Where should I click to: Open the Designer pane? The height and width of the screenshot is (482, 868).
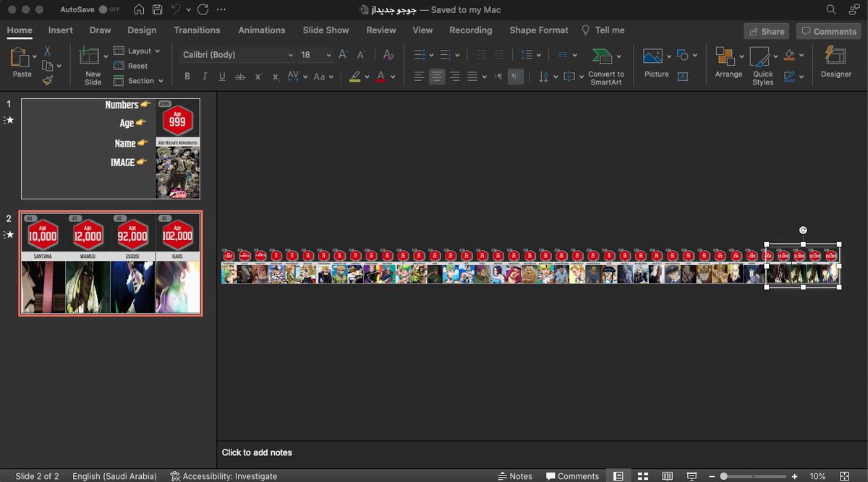[835, 63]
